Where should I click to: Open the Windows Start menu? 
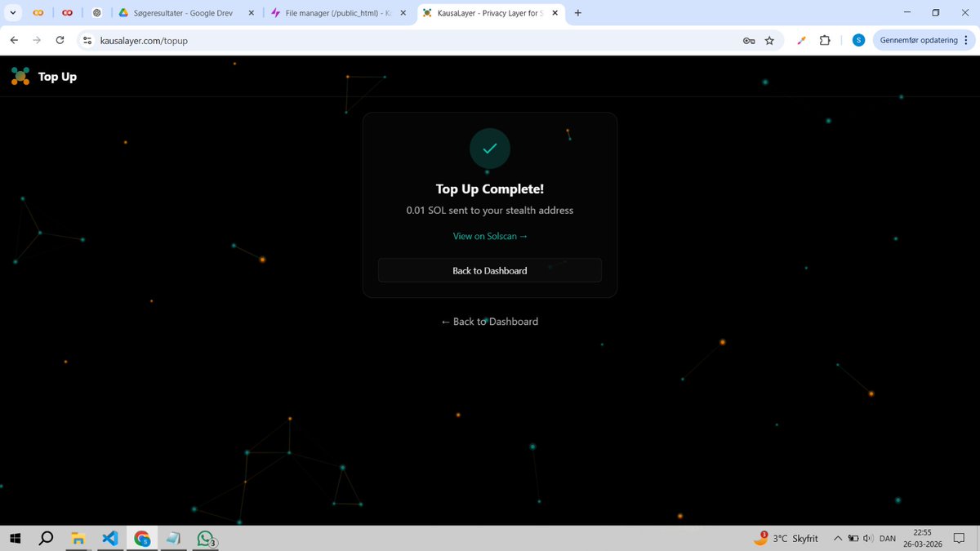[15, 539]
